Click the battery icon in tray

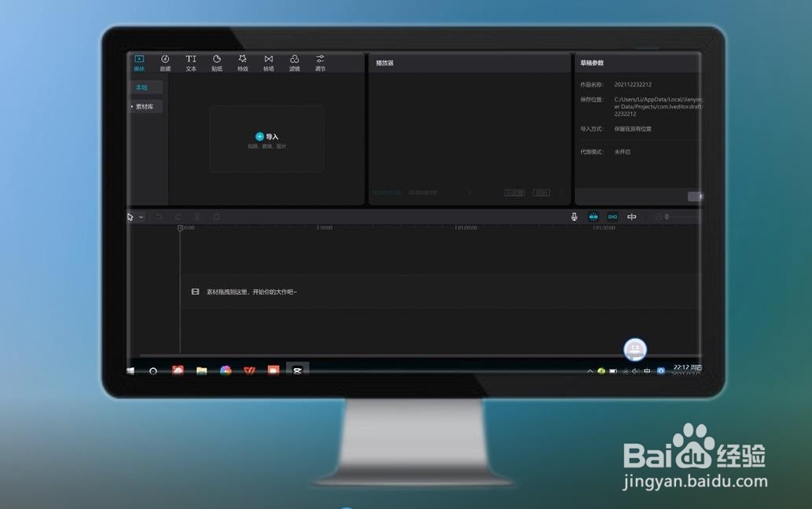pos(613,371)
